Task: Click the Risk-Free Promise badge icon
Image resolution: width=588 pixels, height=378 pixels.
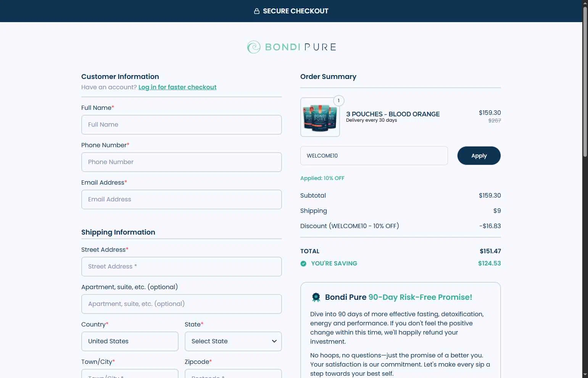Action: point(316,297)
